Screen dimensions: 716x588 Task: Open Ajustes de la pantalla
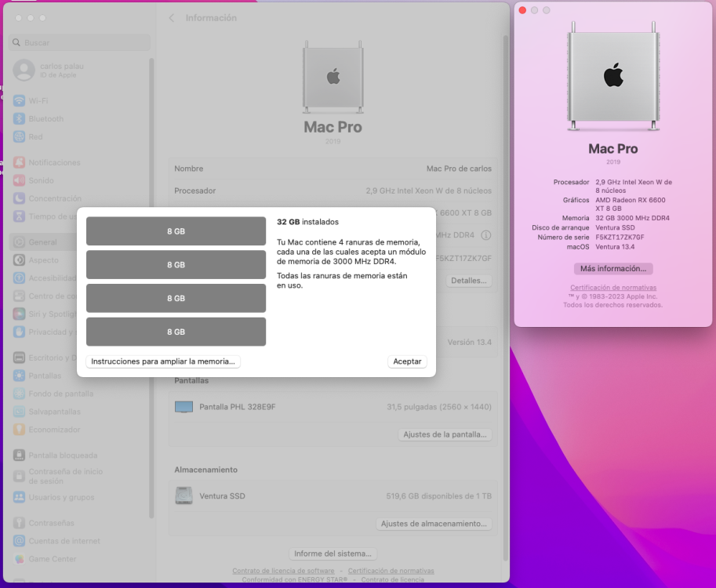(445, 434)
